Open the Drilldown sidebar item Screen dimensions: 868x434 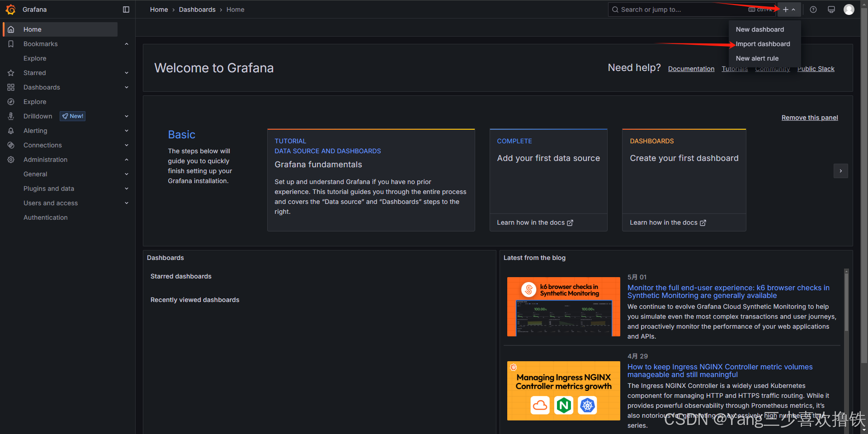[x=38, y=116]
